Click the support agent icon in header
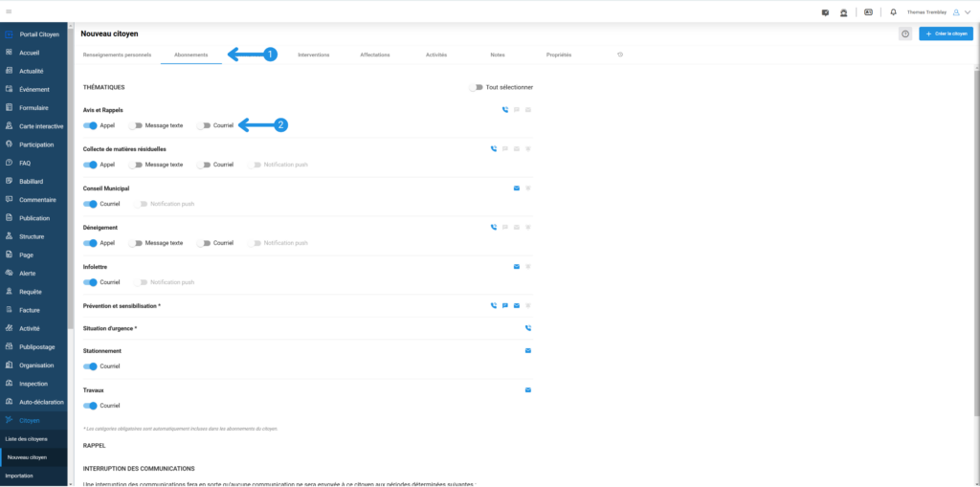The width and height of the screenshot is (980, 487). pyautogui.click(x=844, y=12)
